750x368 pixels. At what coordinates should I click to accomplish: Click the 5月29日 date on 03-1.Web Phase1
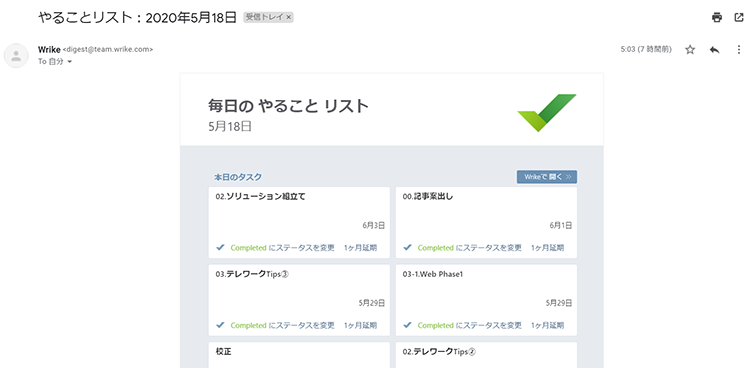point(559,303)
